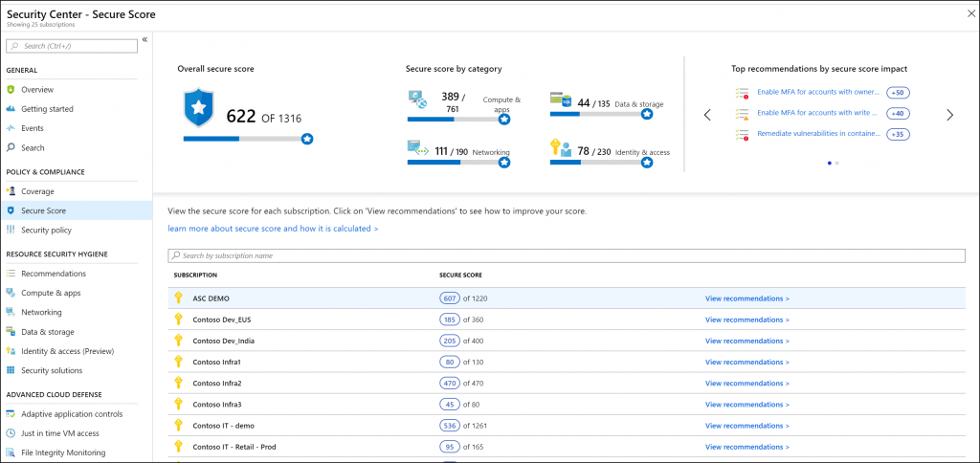Click the 607 score badge for ASC DEMO
This screenshot has height=463, width=980.
(x=450, y=298)
